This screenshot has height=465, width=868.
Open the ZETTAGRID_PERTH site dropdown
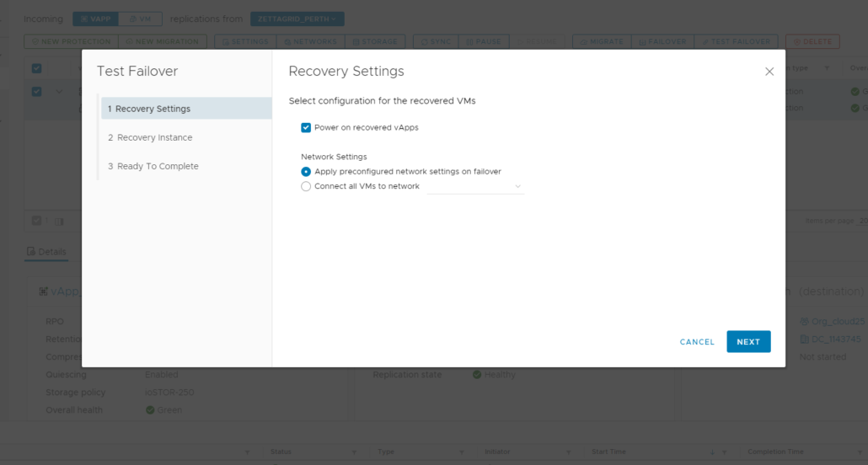tap(297, 19)
